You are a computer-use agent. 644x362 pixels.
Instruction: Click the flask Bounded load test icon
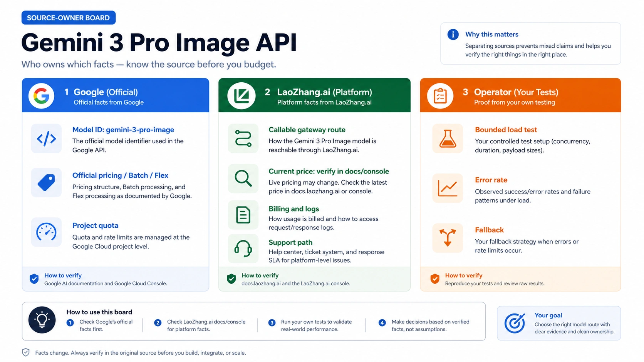tap(448, 138)
